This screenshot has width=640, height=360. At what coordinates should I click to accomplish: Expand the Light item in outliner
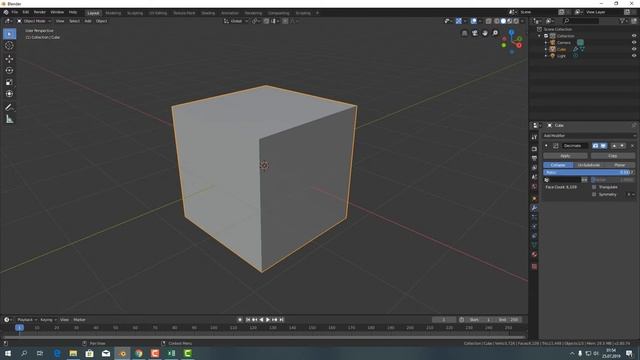coord(546,56)
